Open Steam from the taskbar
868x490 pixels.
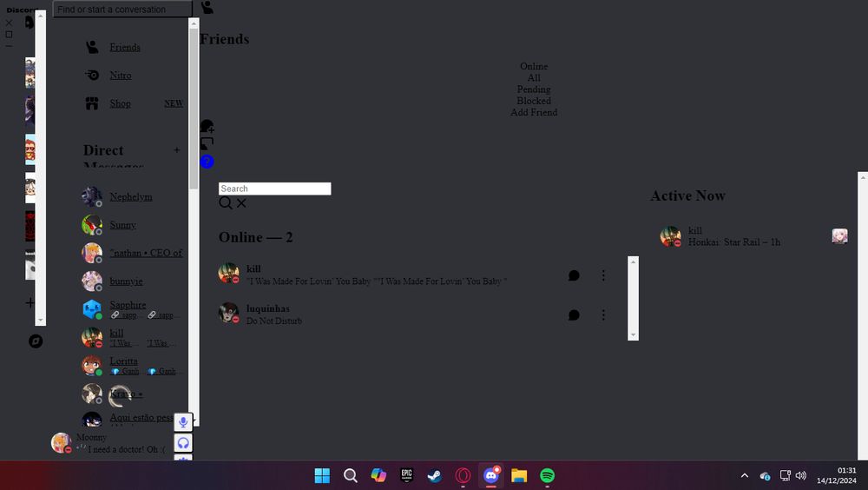pyautogui.click(x=435, y=475)
